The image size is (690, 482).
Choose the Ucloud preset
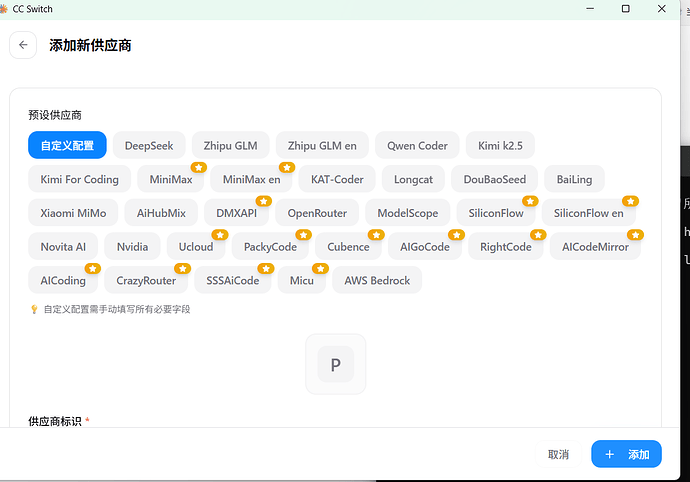[x=196, y=247]
